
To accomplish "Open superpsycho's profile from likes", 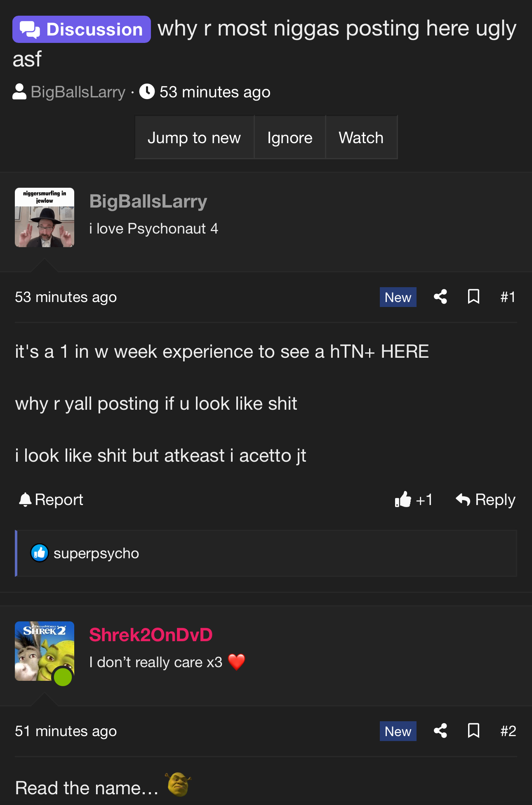I will click(x=96, y=553).
